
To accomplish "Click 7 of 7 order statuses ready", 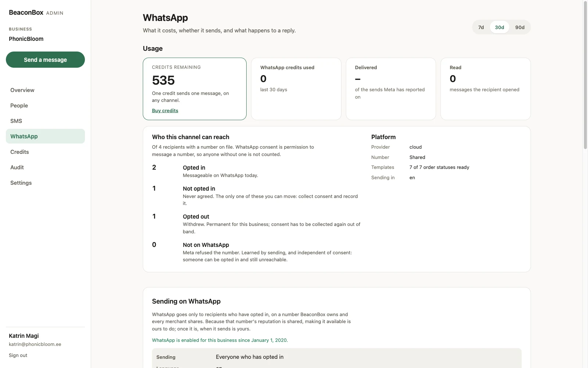I will (439, 167).
